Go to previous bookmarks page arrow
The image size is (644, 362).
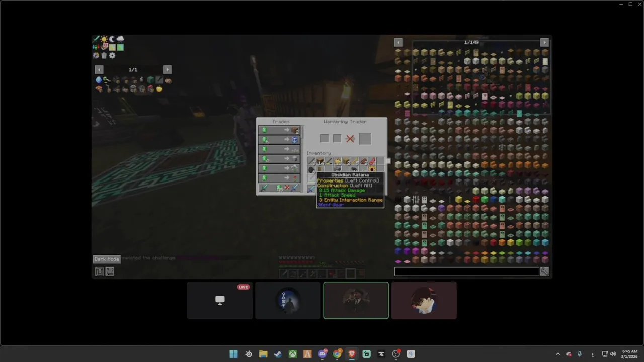point(99,70)
